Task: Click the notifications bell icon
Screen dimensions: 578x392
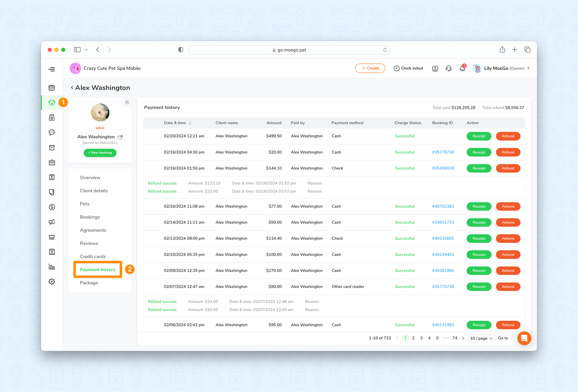Action: tap(462, 68)
